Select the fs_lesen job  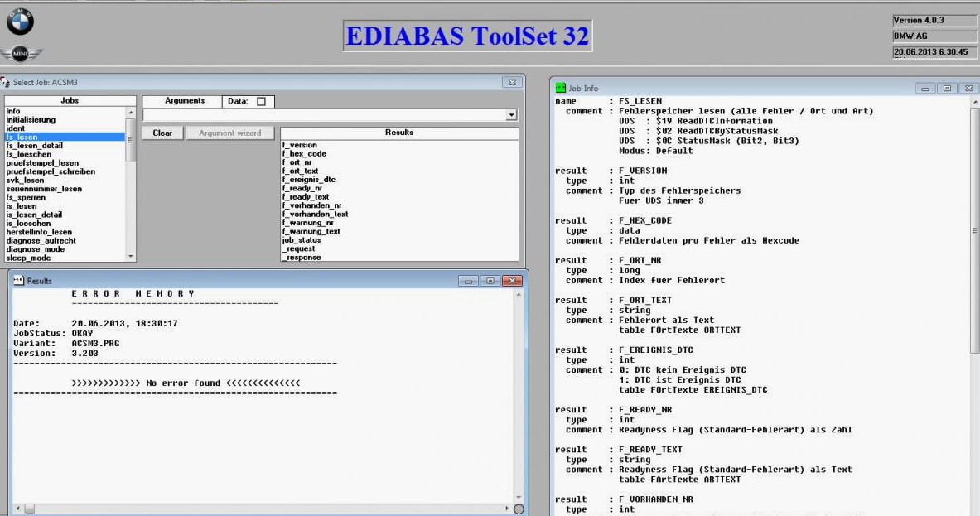(x=65, y=137)
